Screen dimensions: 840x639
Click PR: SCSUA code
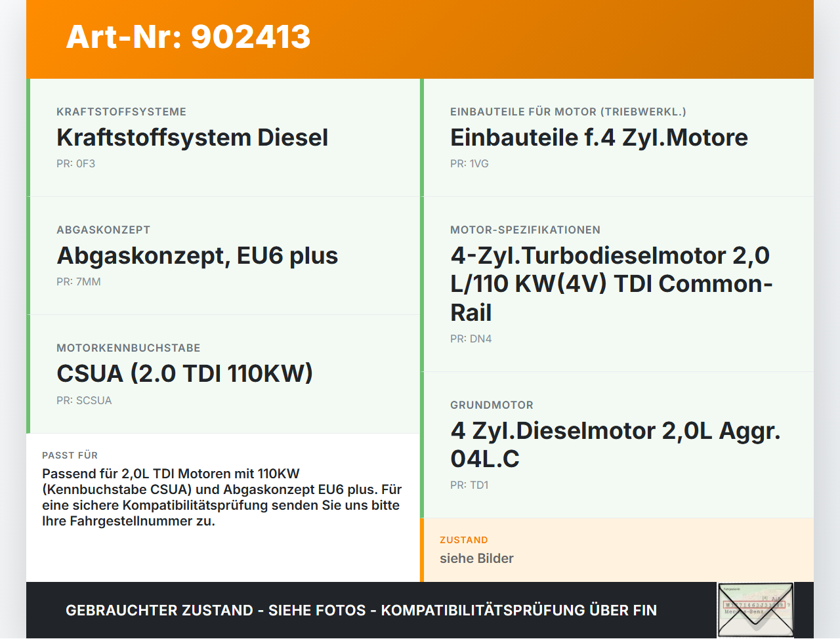click(x=84, y=401)
